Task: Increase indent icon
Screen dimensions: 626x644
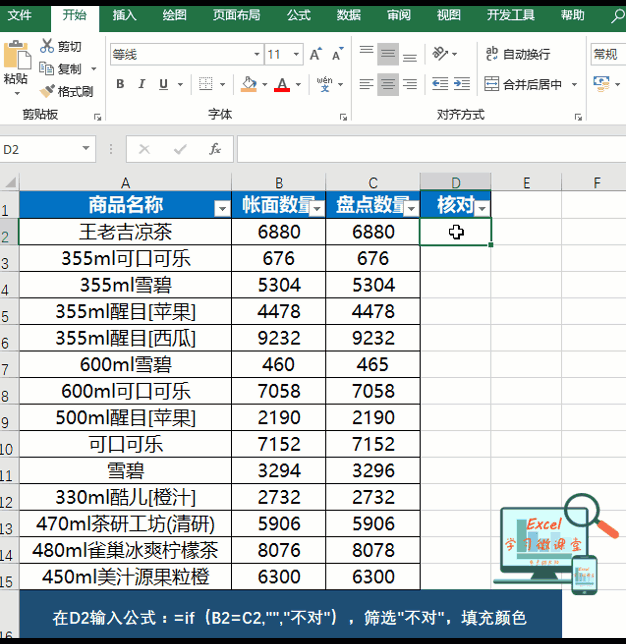Action: [x=462, y=84]
